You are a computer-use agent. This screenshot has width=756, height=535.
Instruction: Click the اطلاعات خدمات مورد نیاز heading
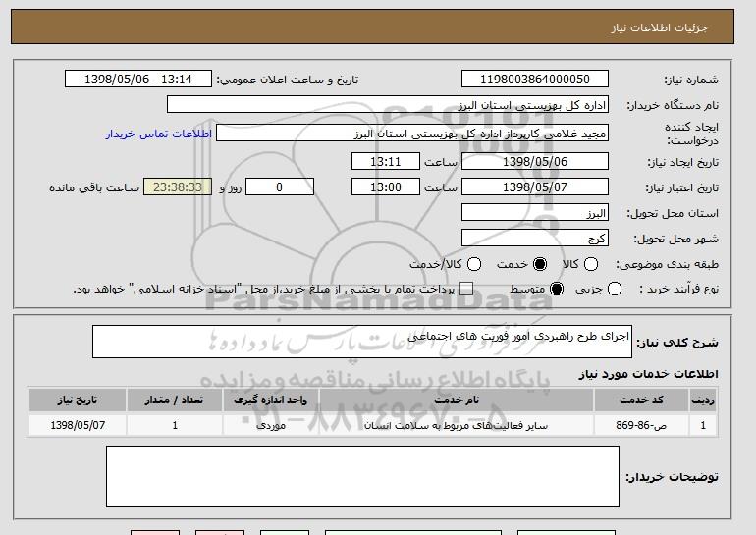click(x=648, y=374)
